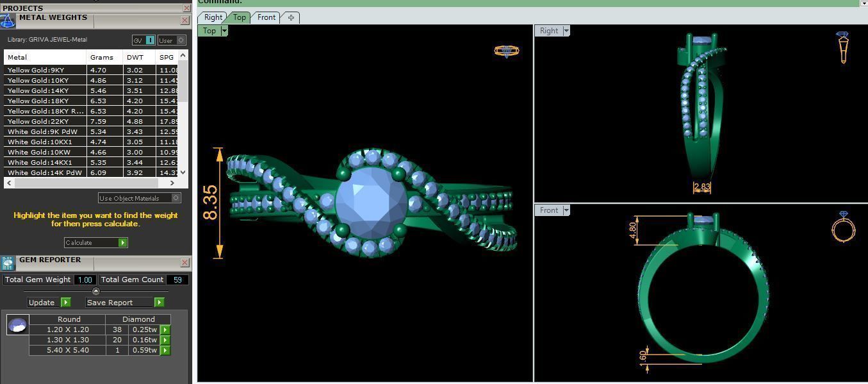Select the Yellow Gold:14KY row
This screenshot has width=868, height=384.
[91, 90]
